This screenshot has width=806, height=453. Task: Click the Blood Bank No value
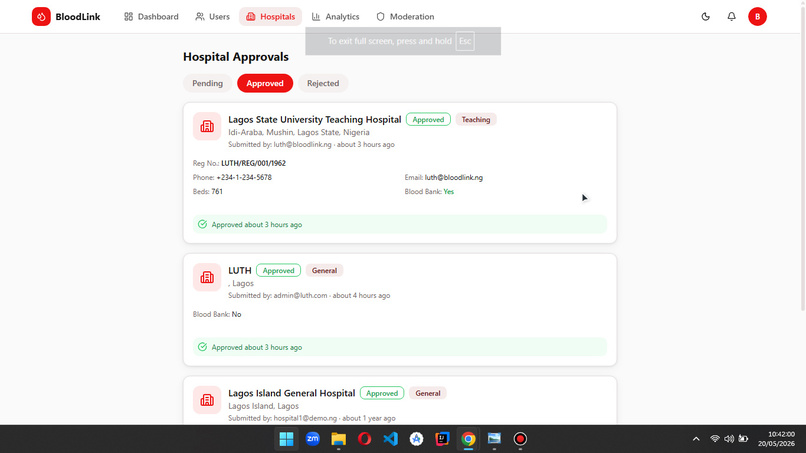tap(236, 314)
